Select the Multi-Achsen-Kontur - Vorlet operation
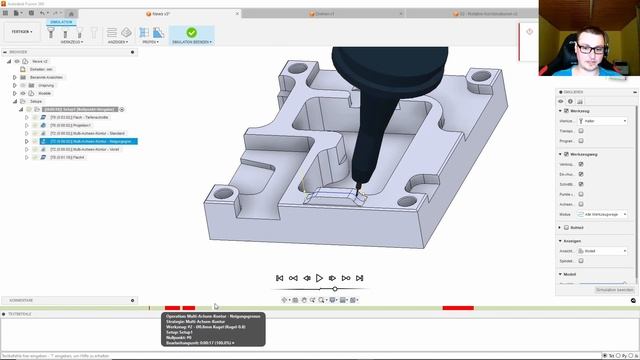The height and width of the screenshot is (360, 640). pyautogui.click(x=84, y=149)
